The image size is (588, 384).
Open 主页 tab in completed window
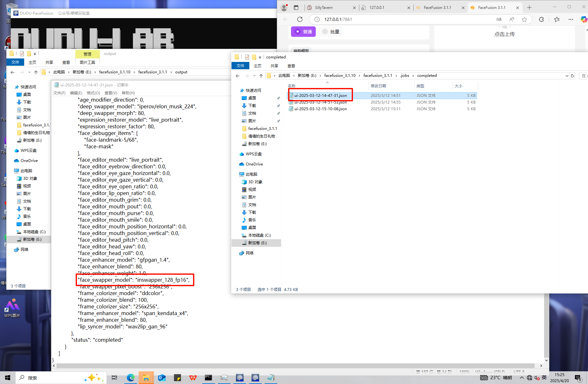[258, 66]
